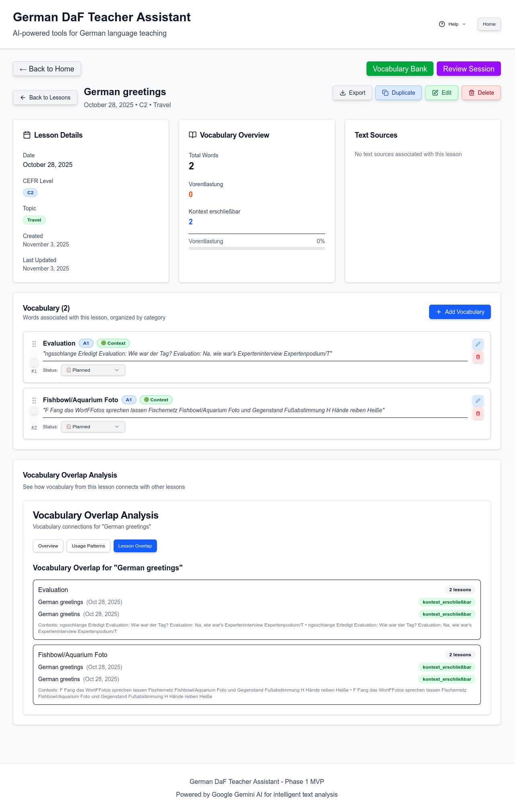Grab the drag handle of Evaluation item
515x812 pixels.
tap(34, 344)
